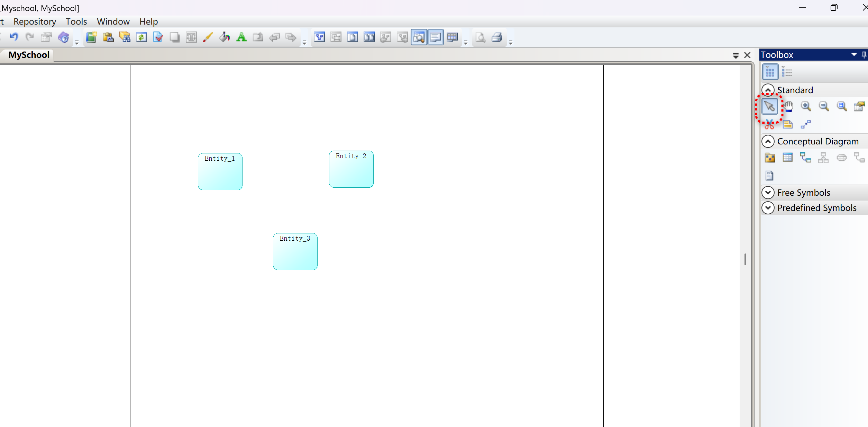Viewport: 868px width, 427px height.
Task: Select the MySchool diagram tab
Action: point(29,55)
